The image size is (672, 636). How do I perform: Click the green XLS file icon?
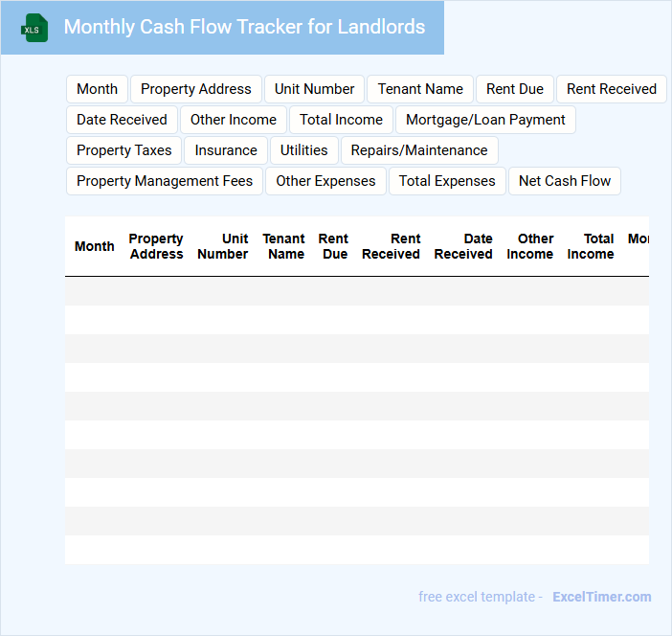(x=34, y=28)
